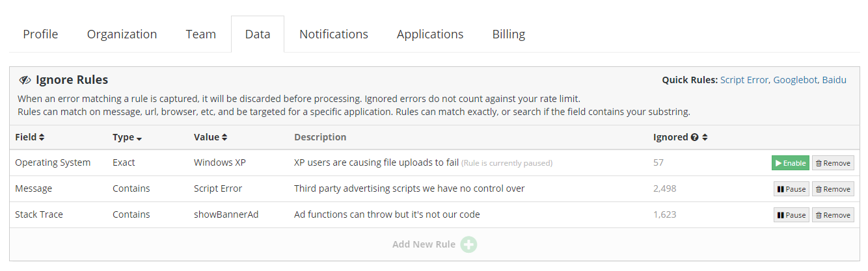
Task: Add Googlebot quick rule
Action: [794, 80]
